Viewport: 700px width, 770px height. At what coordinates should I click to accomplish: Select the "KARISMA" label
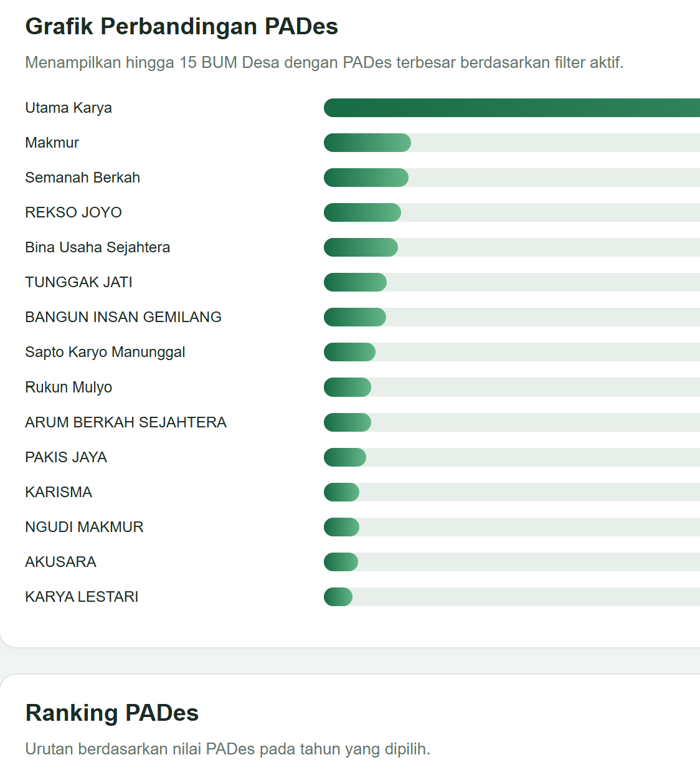pyautogui.click(x=59, y=492)
